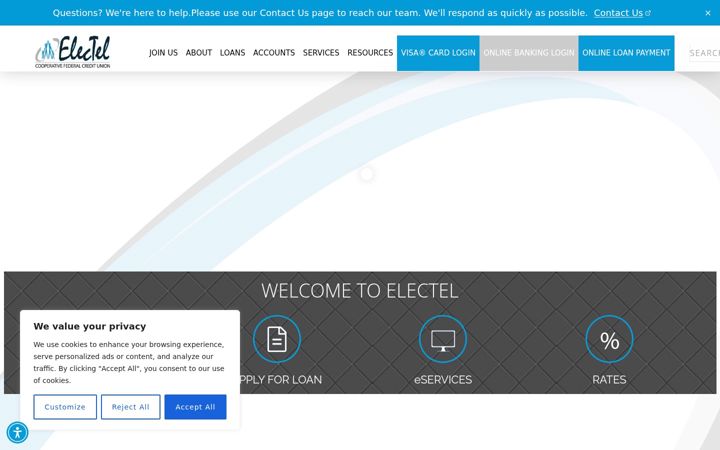Click Accept All cookies
The height and width of the screenshot is (450, 720).
point(195,407)
